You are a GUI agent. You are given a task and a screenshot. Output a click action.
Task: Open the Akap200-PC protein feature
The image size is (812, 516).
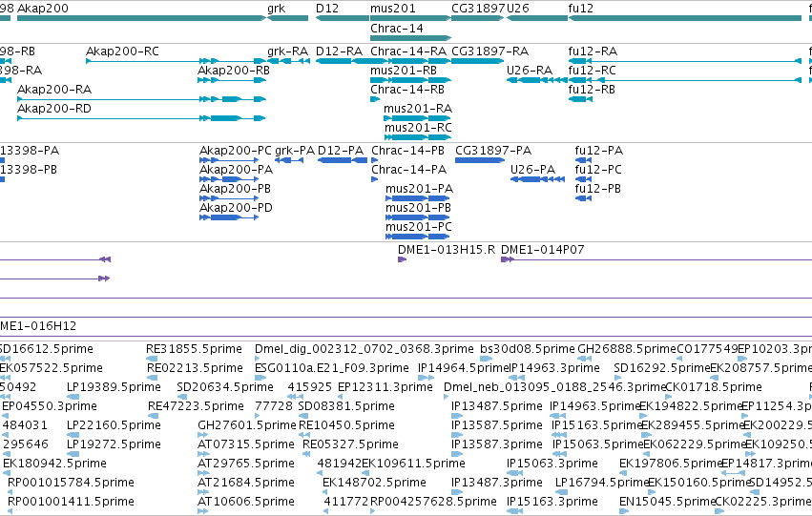[x=229, y=160]
